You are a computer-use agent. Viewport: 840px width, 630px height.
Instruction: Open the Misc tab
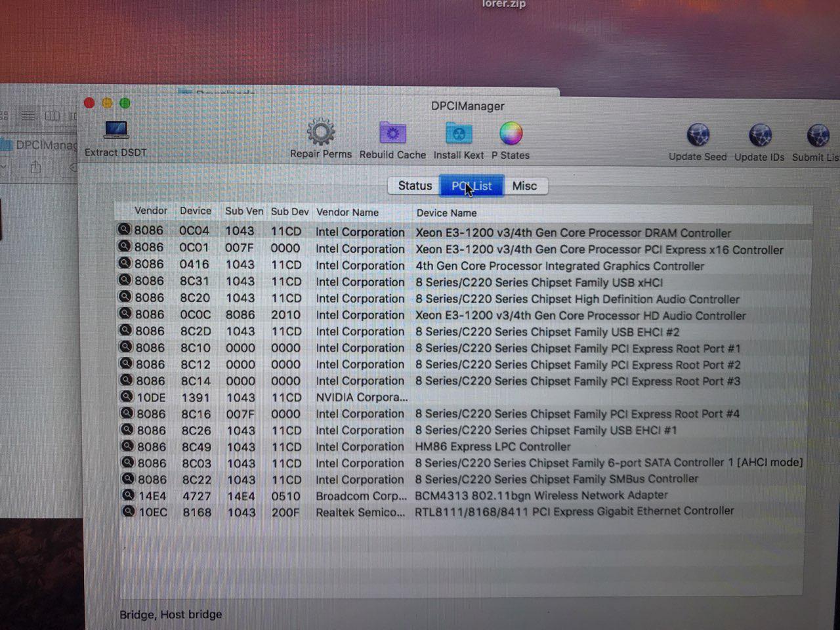point(524,186)
